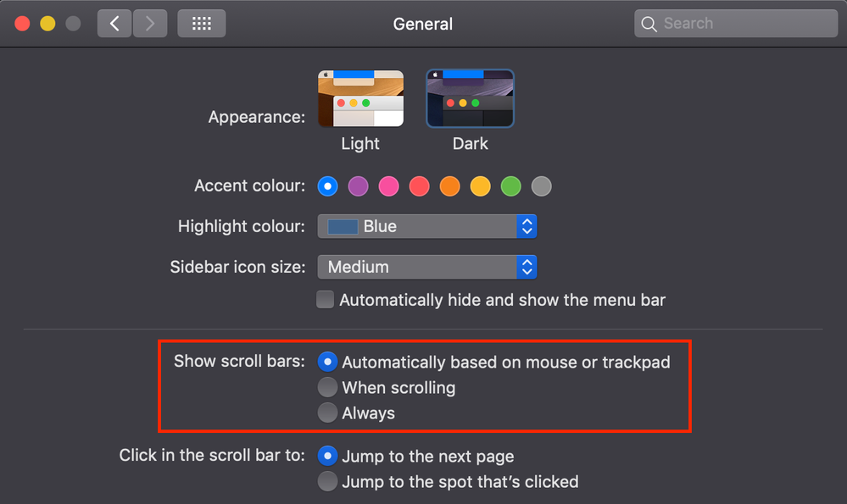Select When scrolling for scroll bars
This screenshot has width=847, height=504.
click(327, 387)
